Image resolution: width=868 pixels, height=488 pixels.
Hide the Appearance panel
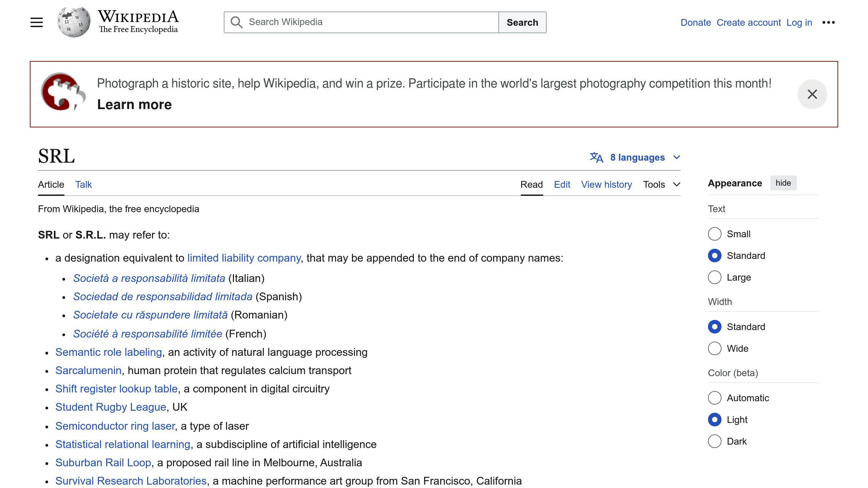click(x=783, y=183)
